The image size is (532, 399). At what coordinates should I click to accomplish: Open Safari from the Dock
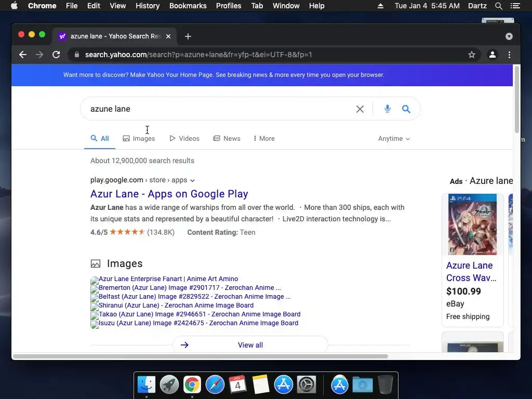(x=215, y=385)
